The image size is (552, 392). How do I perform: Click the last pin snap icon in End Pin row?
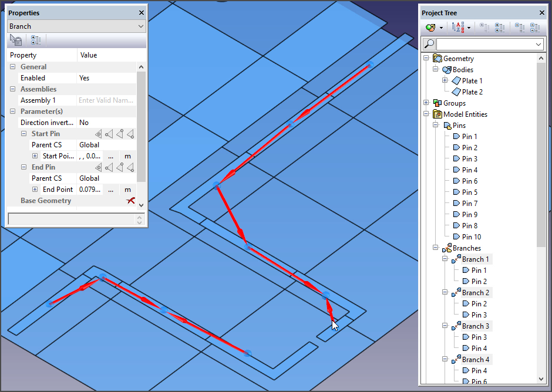(130, 167)
